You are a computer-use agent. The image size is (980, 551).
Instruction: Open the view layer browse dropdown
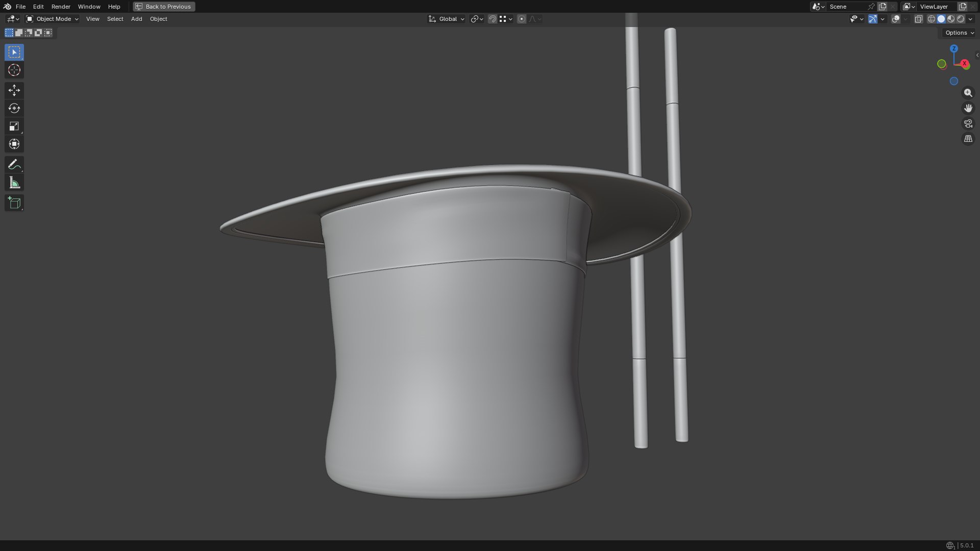909,7
